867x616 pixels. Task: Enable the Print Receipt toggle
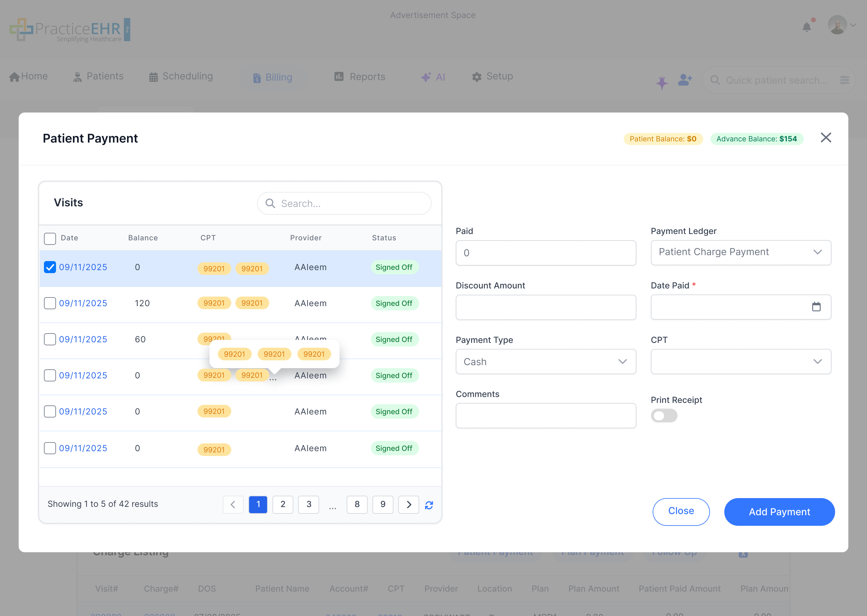coord(664,416)
